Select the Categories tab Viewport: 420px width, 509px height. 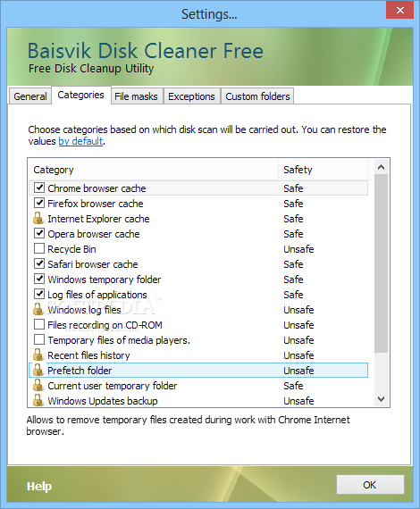click(x=81, y=95)
